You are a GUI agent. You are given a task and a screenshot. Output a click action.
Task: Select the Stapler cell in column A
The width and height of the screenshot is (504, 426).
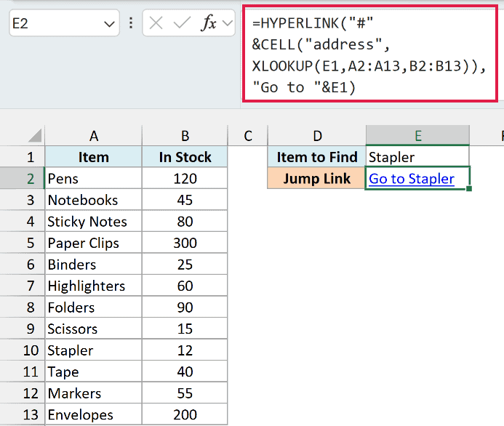tap(94, 350)
